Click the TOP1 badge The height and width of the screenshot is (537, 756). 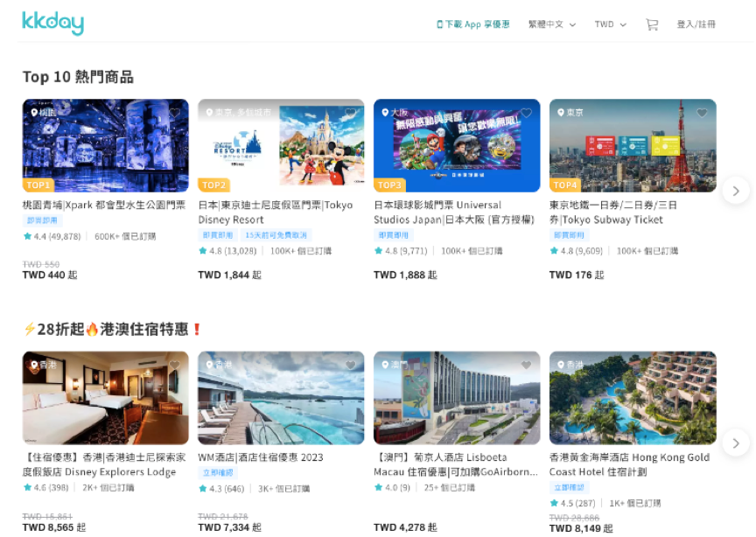click(38, 185)
